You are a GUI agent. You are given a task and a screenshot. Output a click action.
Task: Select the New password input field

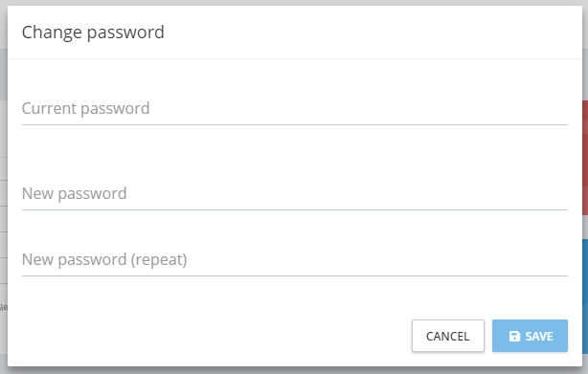coord(295,193)
